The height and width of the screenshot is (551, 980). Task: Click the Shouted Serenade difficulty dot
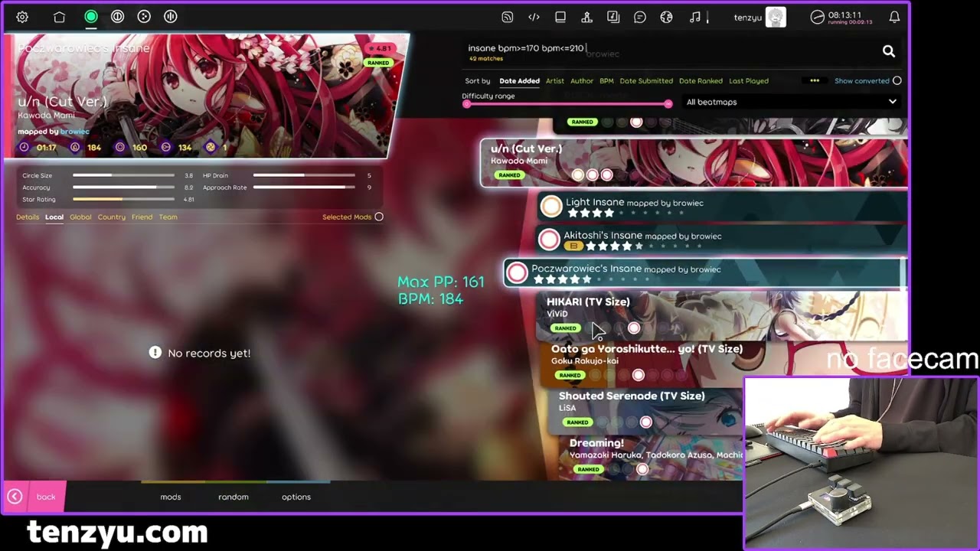tap(646, 422)
